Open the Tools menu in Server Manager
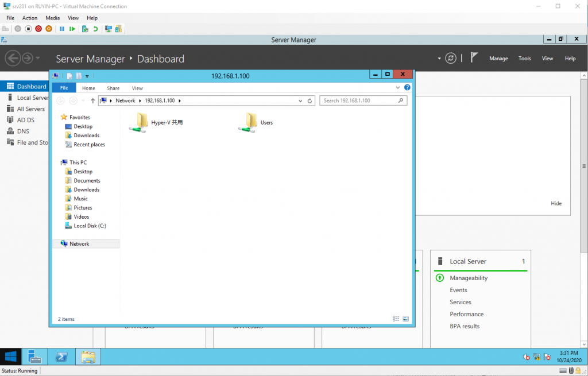This screenshot has width=588, height=376. [x=524, y=59]
